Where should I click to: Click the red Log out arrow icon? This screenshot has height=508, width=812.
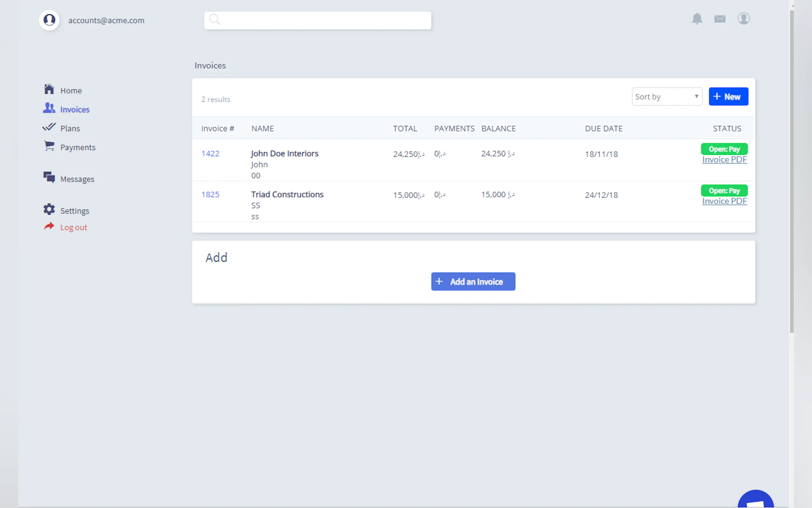pyautogui.click(x=49, y=226)
